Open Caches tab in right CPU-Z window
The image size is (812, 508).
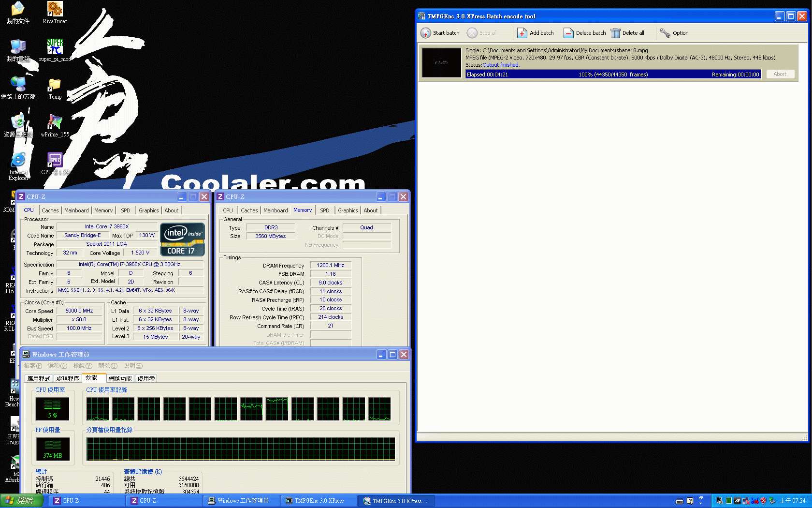[249, 210]
